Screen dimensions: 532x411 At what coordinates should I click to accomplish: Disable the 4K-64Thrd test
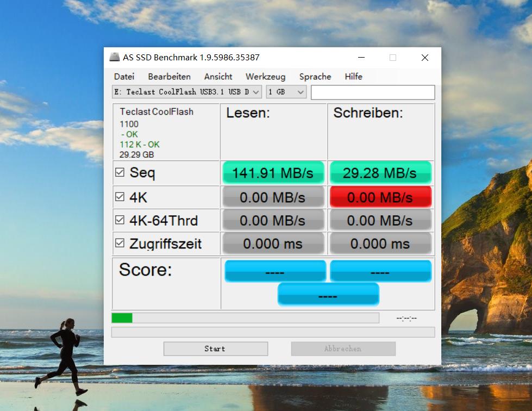pos(121,220)
